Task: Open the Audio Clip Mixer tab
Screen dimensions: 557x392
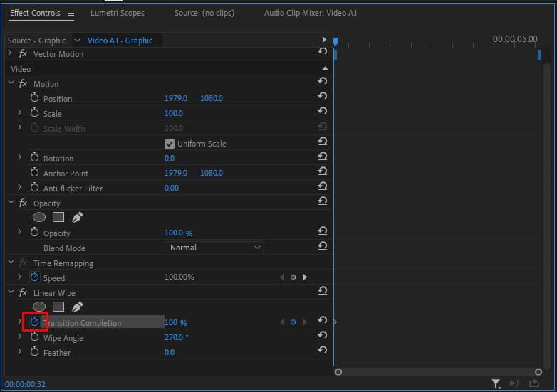Action: pyautogui.click(x=310, y=13)
